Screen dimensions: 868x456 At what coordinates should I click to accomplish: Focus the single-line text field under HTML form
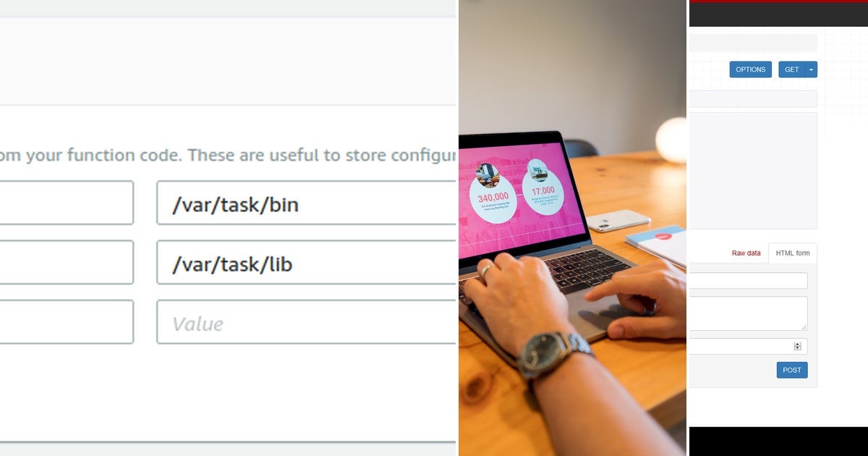748,281
